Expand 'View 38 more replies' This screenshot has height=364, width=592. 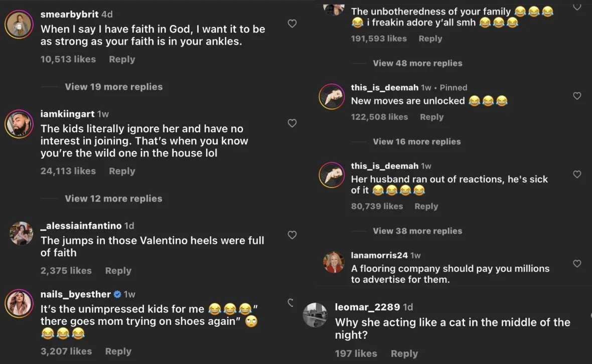pos(417,231)
